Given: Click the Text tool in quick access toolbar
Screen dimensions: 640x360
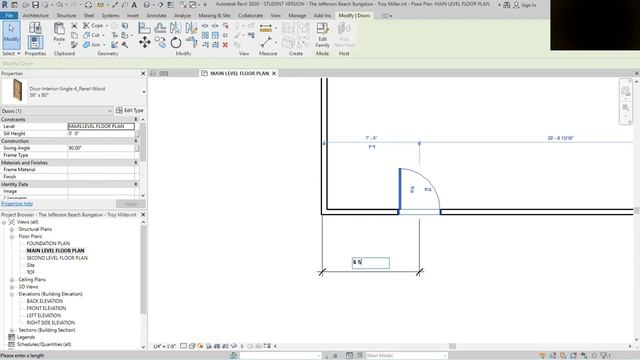Looking at the screenshot, I should point(134,5).
